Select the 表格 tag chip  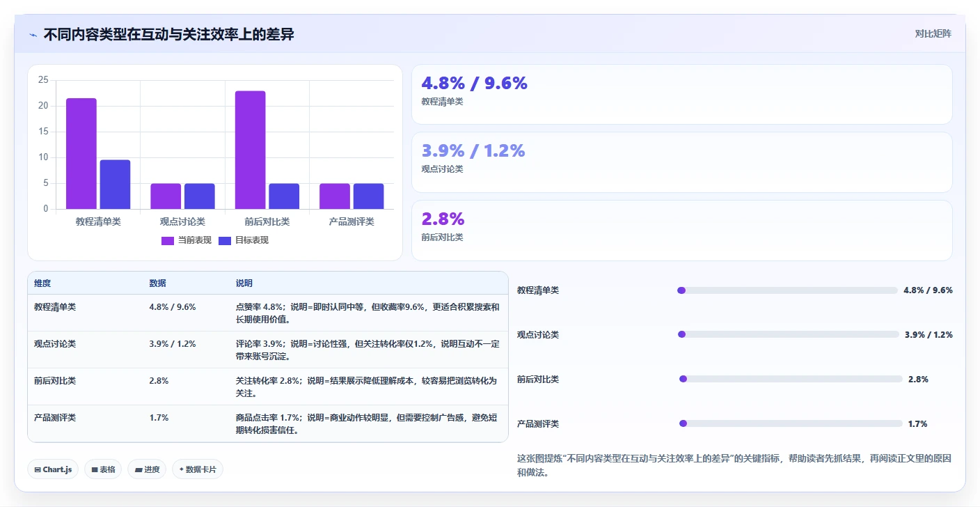pos(103,469)
